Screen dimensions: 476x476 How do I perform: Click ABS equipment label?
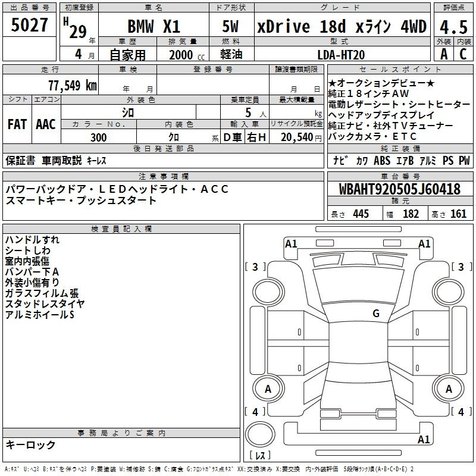tap(382, 160)
